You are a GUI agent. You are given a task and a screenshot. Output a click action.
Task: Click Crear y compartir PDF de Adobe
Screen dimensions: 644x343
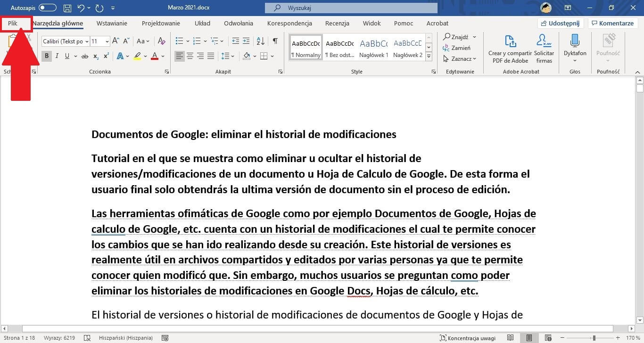510,48
